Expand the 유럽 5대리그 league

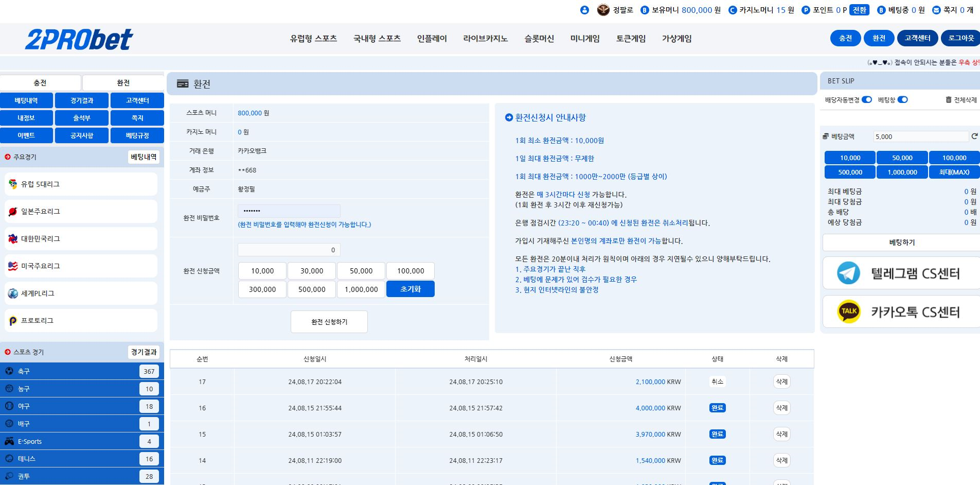click(81, 184)
